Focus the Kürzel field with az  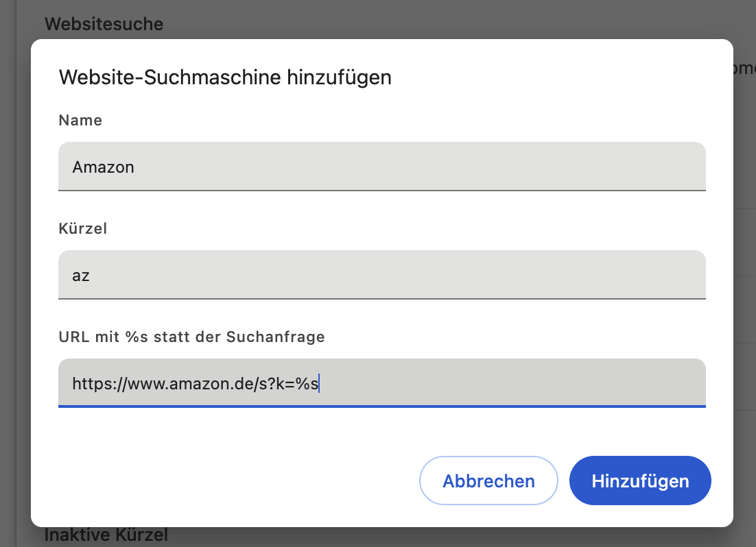(x=382, y=275)
